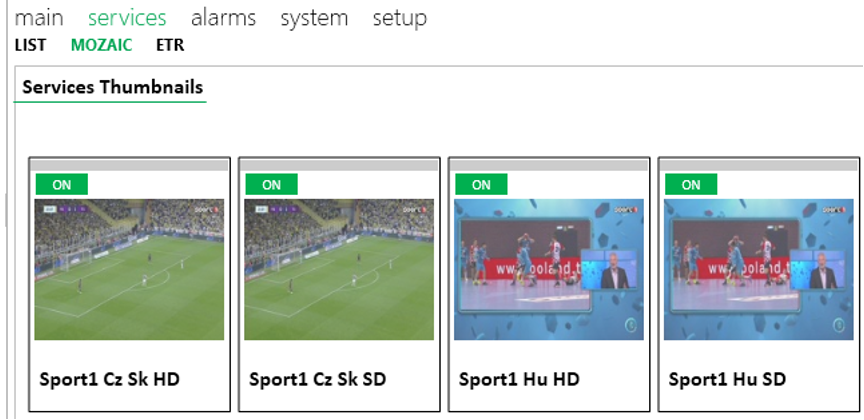
Task: Click the Services Thumbnails heading
Action: click(112, 87)
